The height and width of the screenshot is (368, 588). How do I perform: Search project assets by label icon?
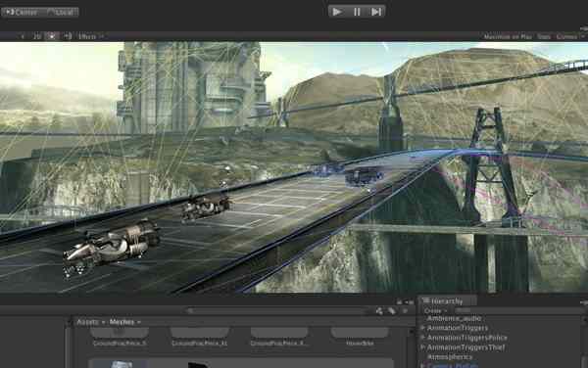(x=392, y=311)
